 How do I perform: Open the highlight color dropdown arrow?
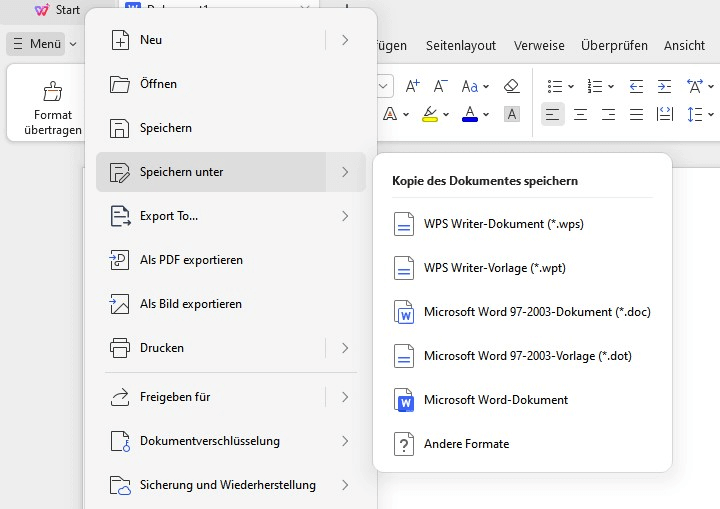(446, 114)
